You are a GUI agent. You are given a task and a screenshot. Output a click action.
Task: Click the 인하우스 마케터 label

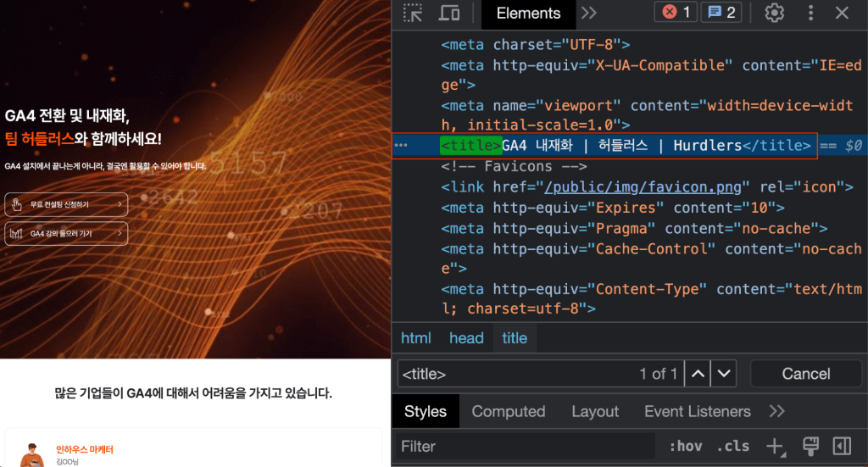84,449
